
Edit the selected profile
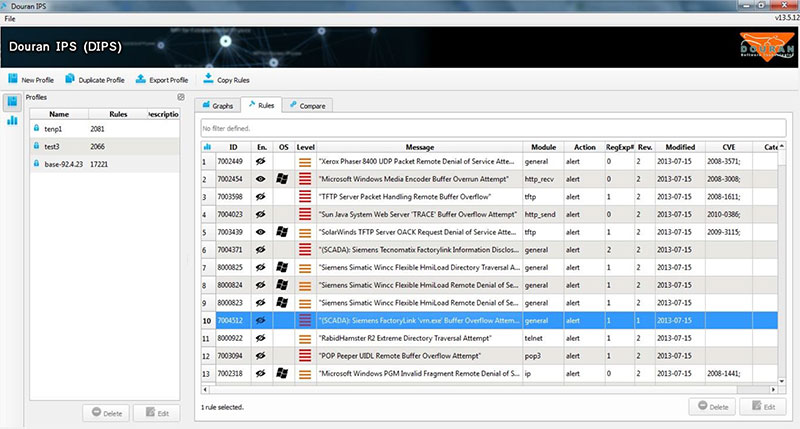pyautogui.click(x=157, y=413)
